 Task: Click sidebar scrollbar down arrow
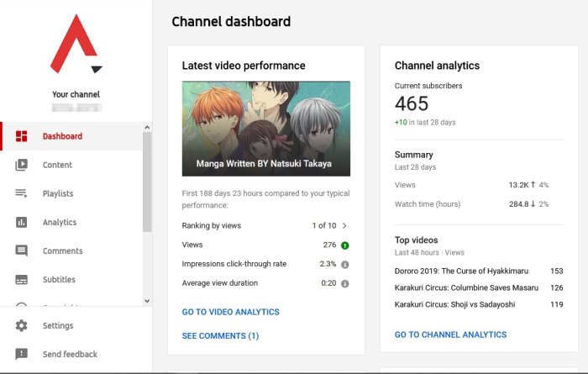pyautogui.click(x=147, y=301)
